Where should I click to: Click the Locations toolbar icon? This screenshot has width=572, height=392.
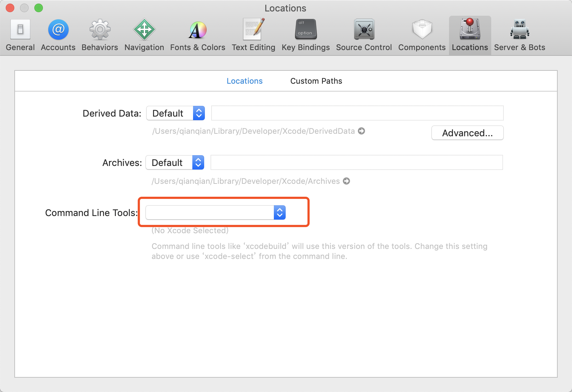coord(470,35)
